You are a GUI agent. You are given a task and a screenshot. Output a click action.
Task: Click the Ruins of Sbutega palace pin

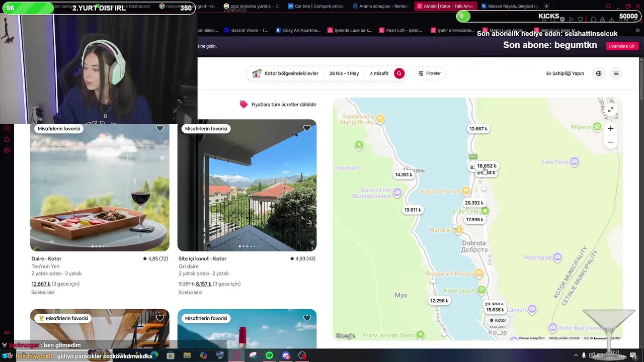click(x=397, y=192)
